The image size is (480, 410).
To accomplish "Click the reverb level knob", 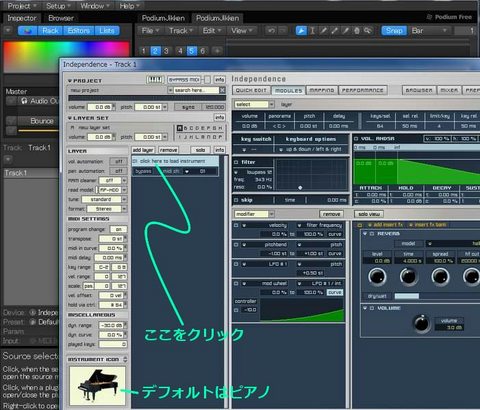I will click(377, 276).
